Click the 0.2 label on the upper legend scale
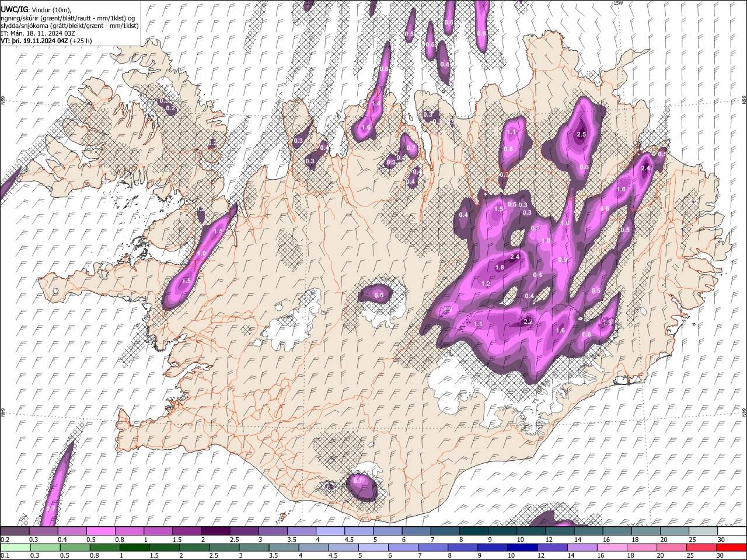Image resolution: width=747 pixels, height=560 pixels. pyautogui.click(x=4, y=539)
